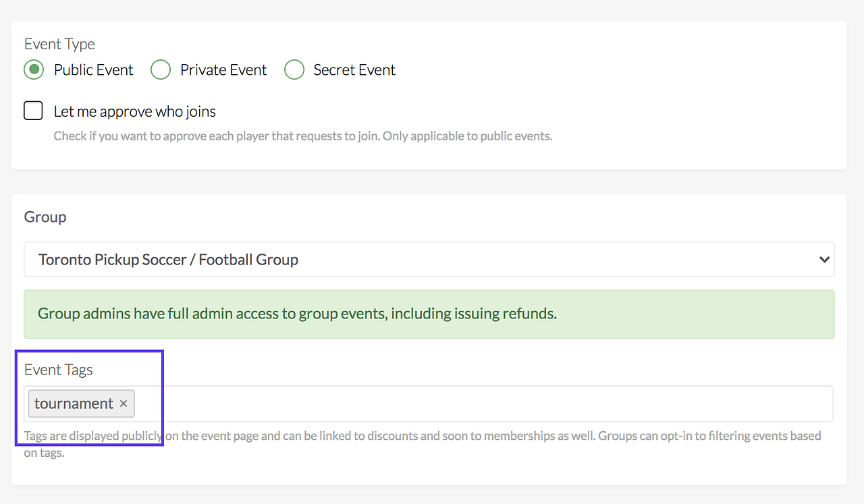Click the "Public Event" label text
This screenshot has width=864, height=504.
click(x=94, y=69)
